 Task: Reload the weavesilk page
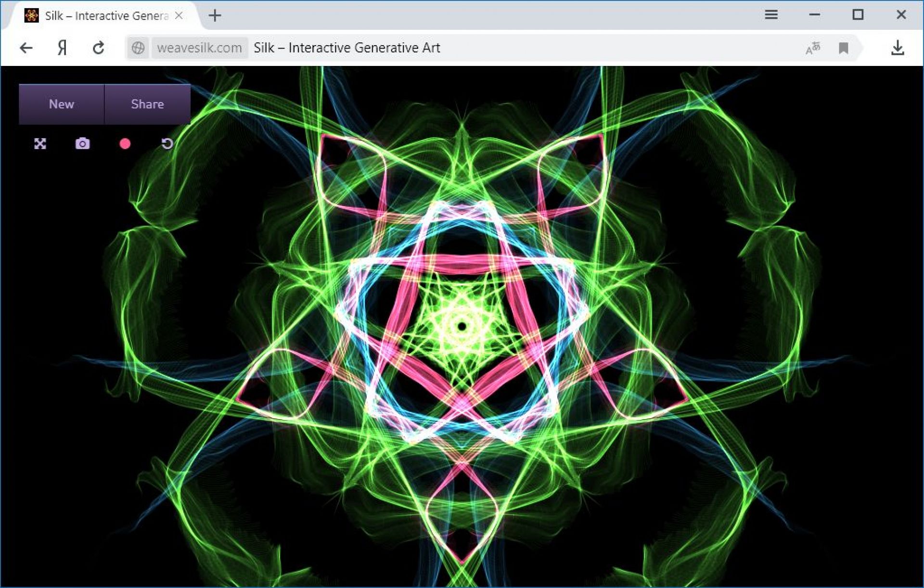tap(99, 48)
